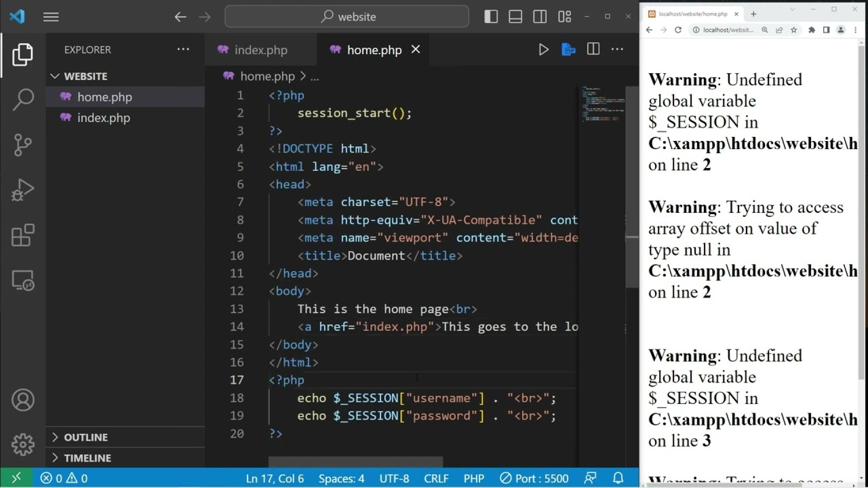Toggle the secondary side bar layout button
The height and width of the screenshot is (488, 868).
click(x=540, y=17)
